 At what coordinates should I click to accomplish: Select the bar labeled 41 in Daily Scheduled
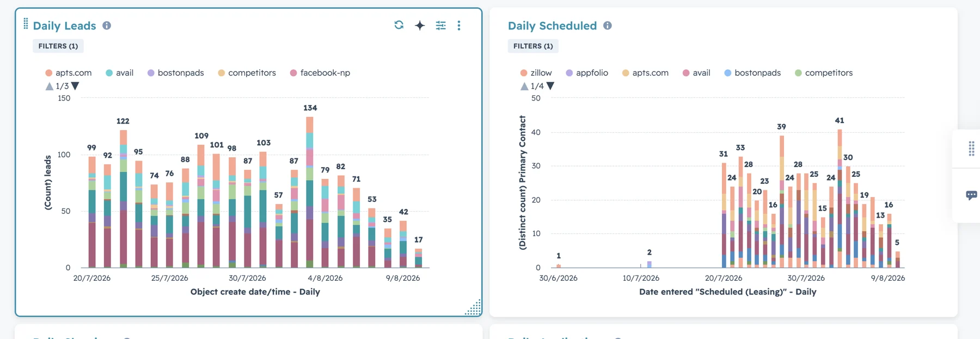(840, 199)
